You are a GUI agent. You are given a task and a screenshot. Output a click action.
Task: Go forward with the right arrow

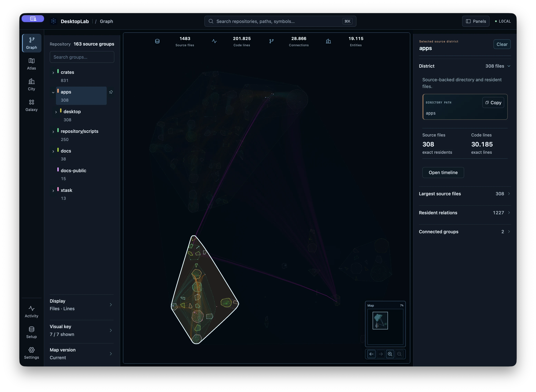coord(381,354)
